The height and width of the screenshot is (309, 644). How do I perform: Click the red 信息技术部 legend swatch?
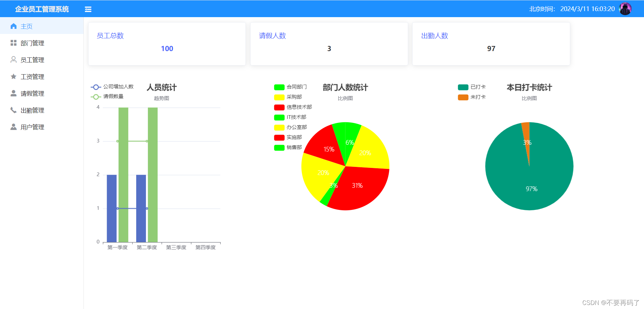pos(279,107)
